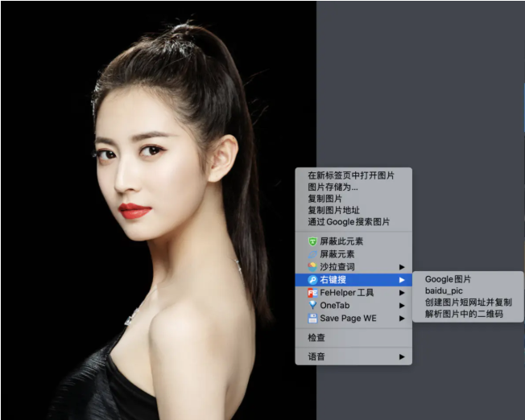Viewport: 525px width, 420px height.
Task: Open the Save Page WE entry
Action: 353,319
